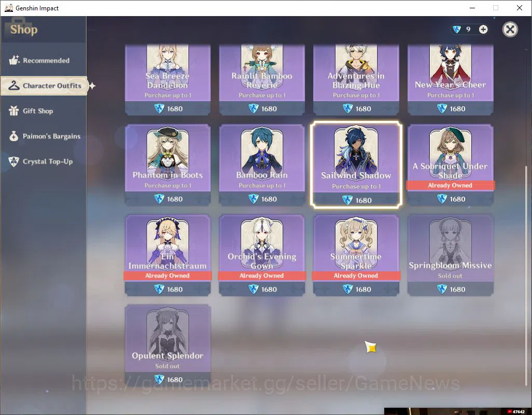Go to Paimon's Bargains tab

pyautogui.click(x=43, y=136)
